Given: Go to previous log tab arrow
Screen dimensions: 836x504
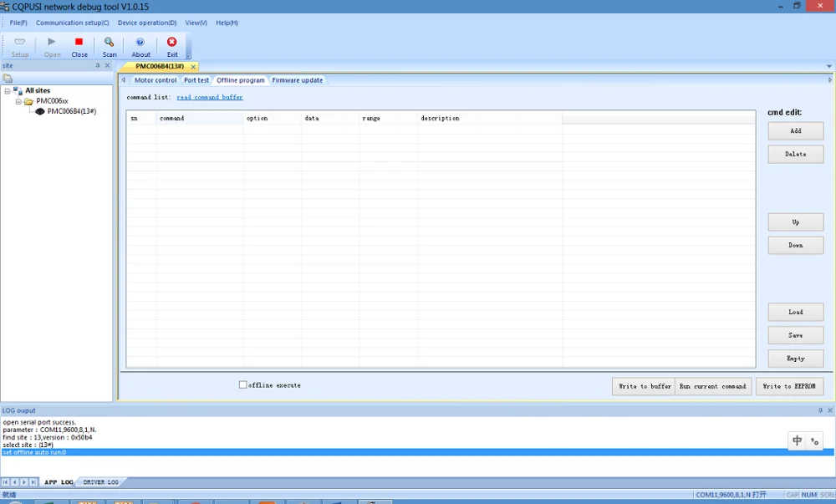Looking at the screenshot, I should click(14, 482).
